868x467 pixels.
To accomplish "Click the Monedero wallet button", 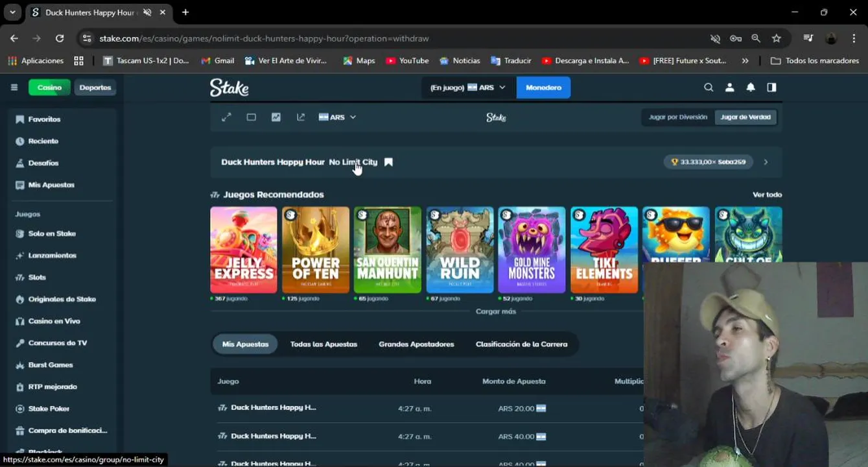I will 543,88.
